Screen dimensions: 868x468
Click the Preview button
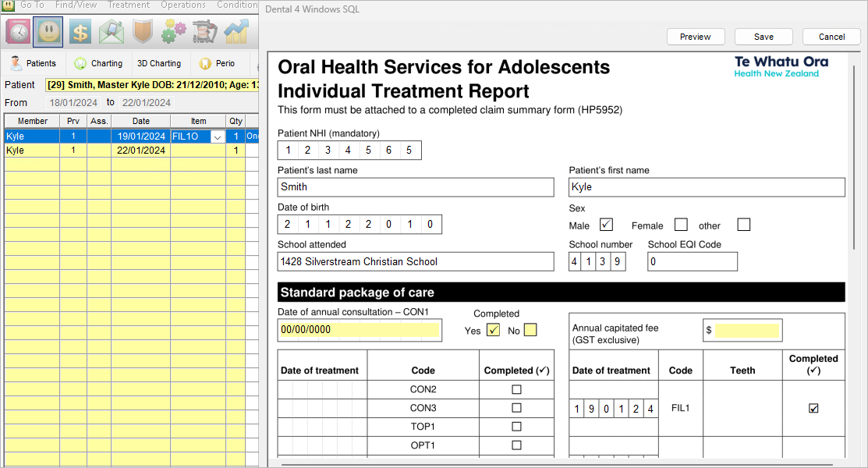tap(696, 37)
